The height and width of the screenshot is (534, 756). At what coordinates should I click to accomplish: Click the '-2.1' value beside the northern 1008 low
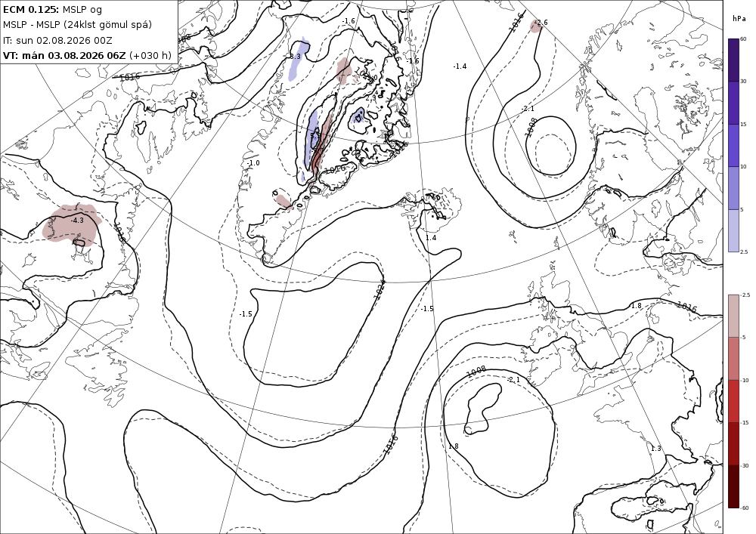(528, 110)
